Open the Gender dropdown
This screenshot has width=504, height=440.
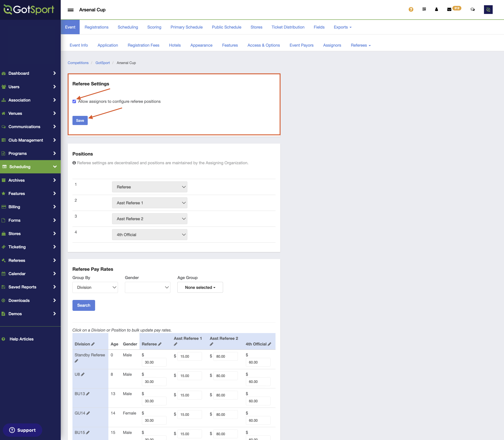click(148, 288)
